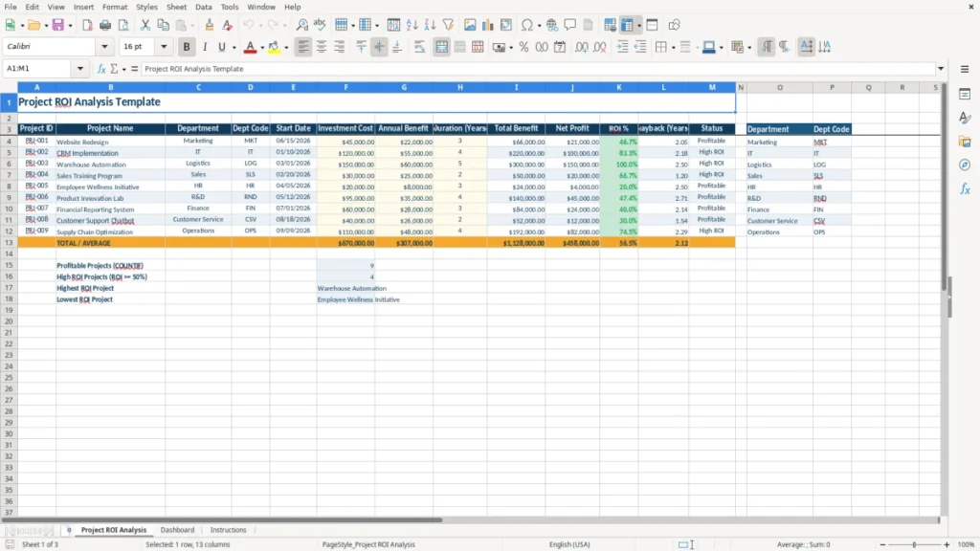Open the File menu

tap(11, 7)
